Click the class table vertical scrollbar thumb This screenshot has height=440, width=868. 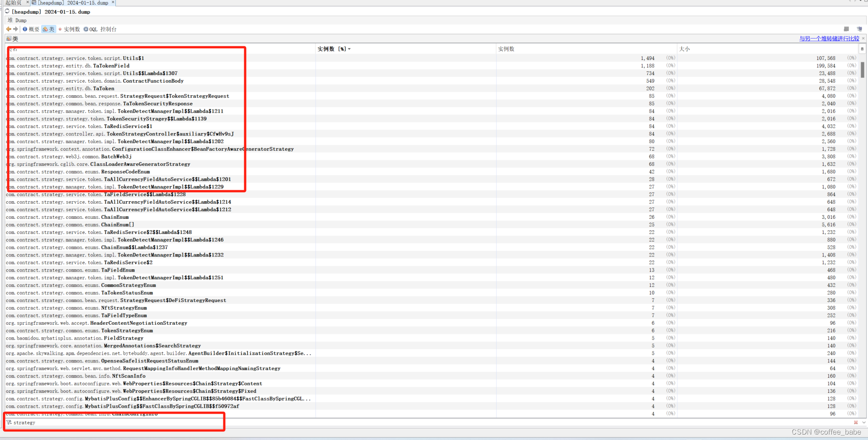pyautogui.click(x=862, y=70)
